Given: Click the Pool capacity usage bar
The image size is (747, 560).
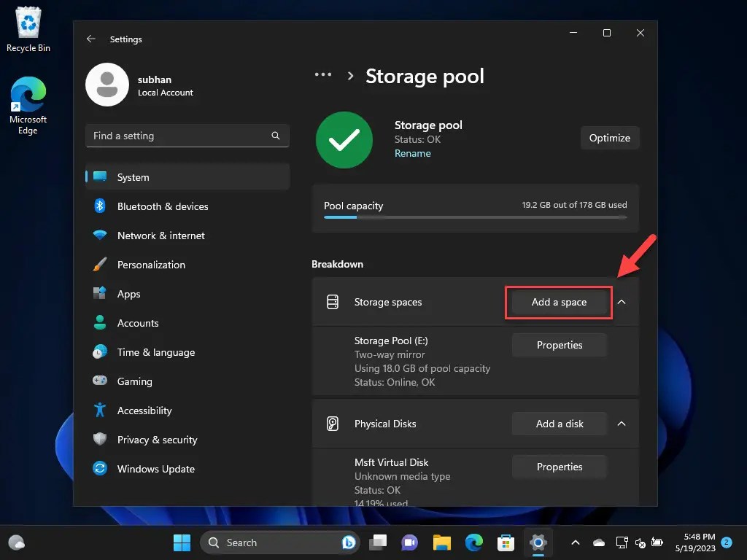Looking at the screenshot, I should [474, 216].
